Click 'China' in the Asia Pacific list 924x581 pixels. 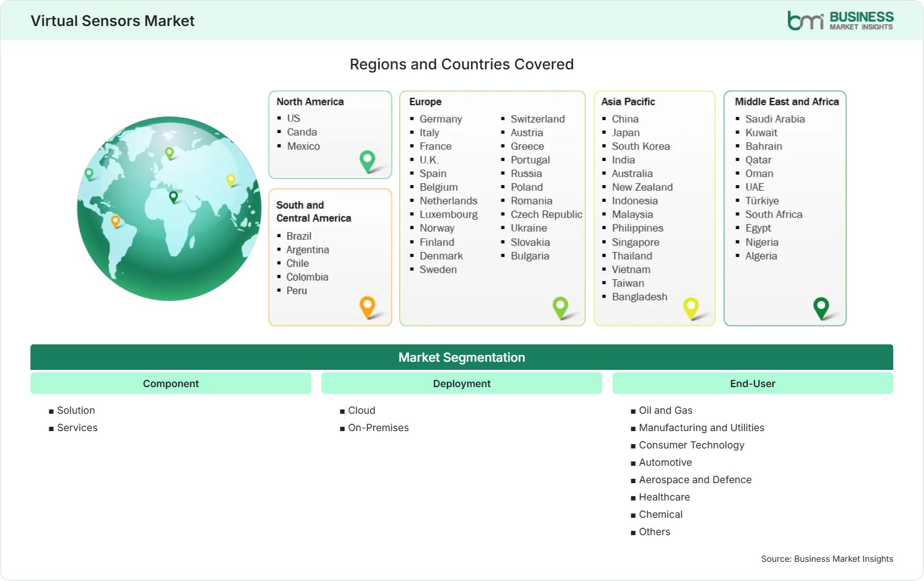(x=625, y=119)
